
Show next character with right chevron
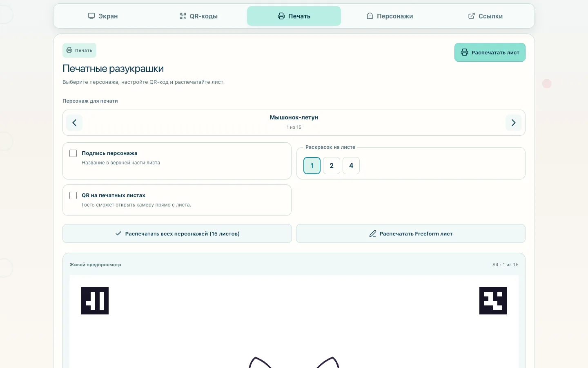click(x=514, y=123)
